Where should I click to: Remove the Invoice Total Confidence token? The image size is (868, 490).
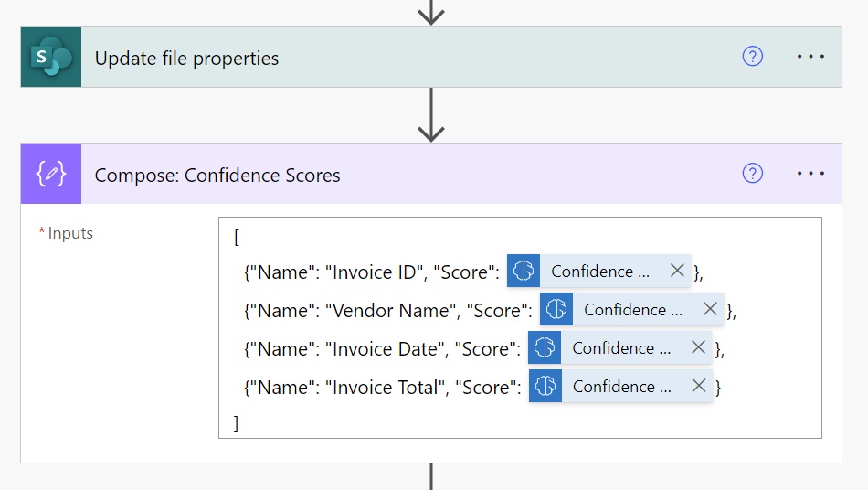[x=699, y=386]
